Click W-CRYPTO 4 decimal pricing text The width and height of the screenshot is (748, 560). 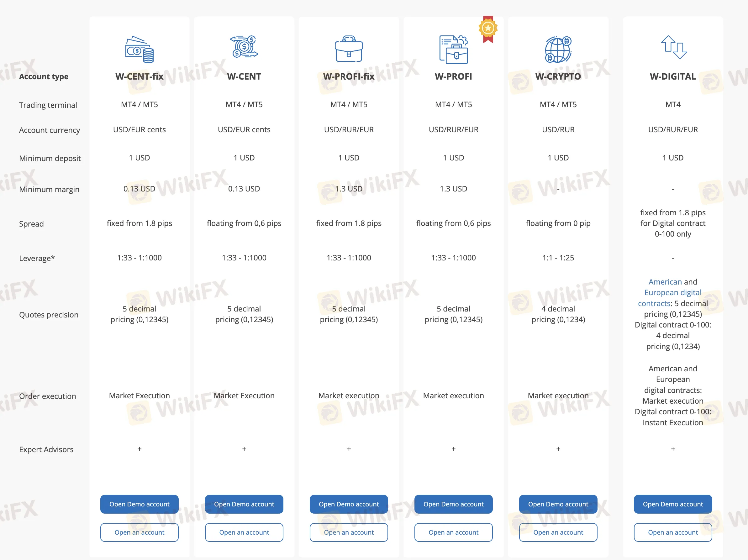pyautogui.click(x=558, y=314)
